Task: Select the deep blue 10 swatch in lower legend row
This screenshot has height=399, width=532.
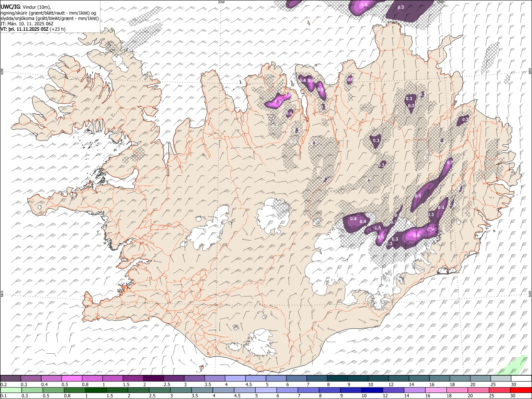Action: pyautogui.click(x=372, y=390)
